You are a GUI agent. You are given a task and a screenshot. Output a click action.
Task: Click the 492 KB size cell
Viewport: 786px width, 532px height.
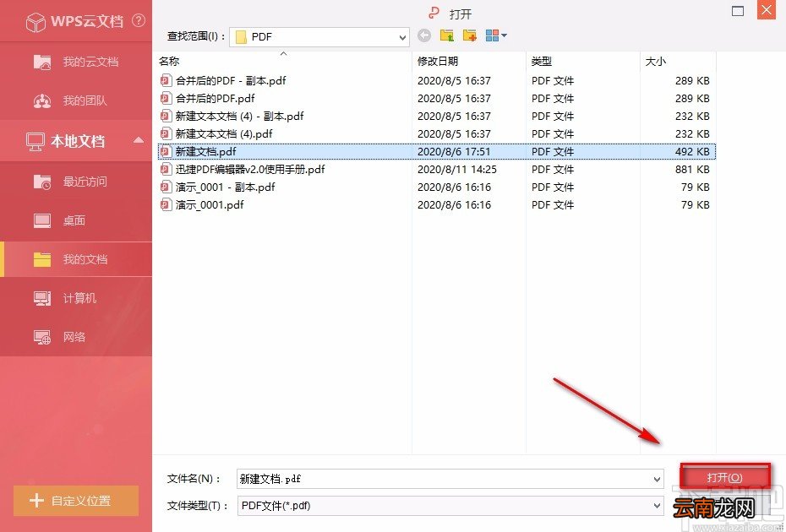pyautogui.click(x=691, y=151)
